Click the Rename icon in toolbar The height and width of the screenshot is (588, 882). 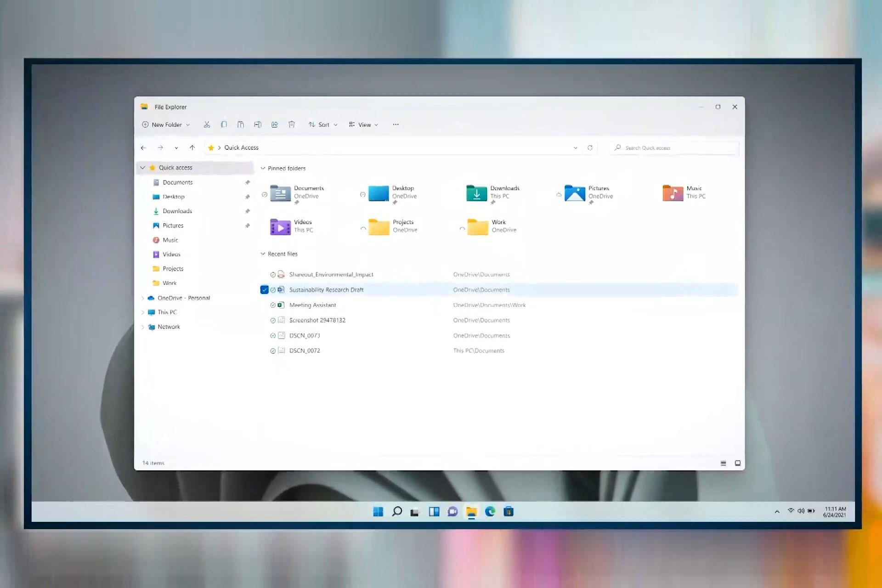(258, 124)
